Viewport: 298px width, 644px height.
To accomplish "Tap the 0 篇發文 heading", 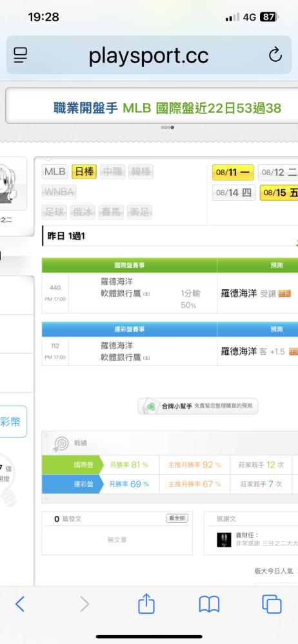I will (68, 519).
